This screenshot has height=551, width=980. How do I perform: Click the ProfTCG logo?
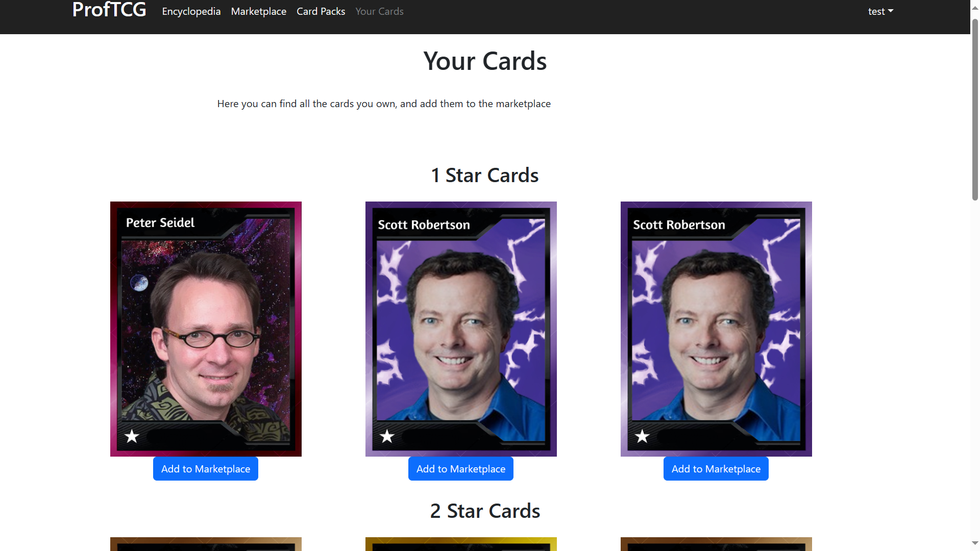pos(109,10)
